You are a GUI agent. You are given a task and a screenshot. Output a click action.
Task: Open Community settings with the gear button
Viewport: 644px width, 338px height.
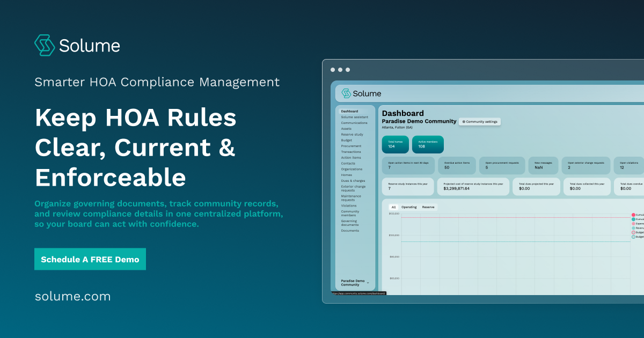(480, 122)
